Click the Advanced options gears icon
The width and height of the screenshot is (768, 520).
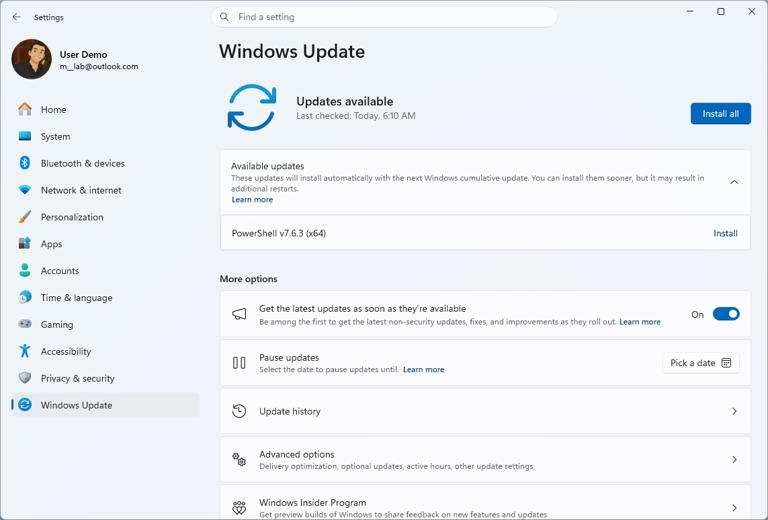(x=239, y=459)
